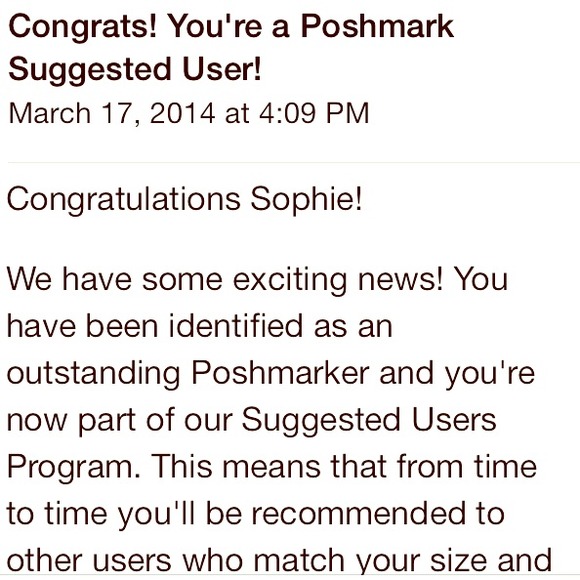This screenshot has height=580, width=580.
Task: Click the word "identified" in the paragraph
Action: (x=235, y=327)
